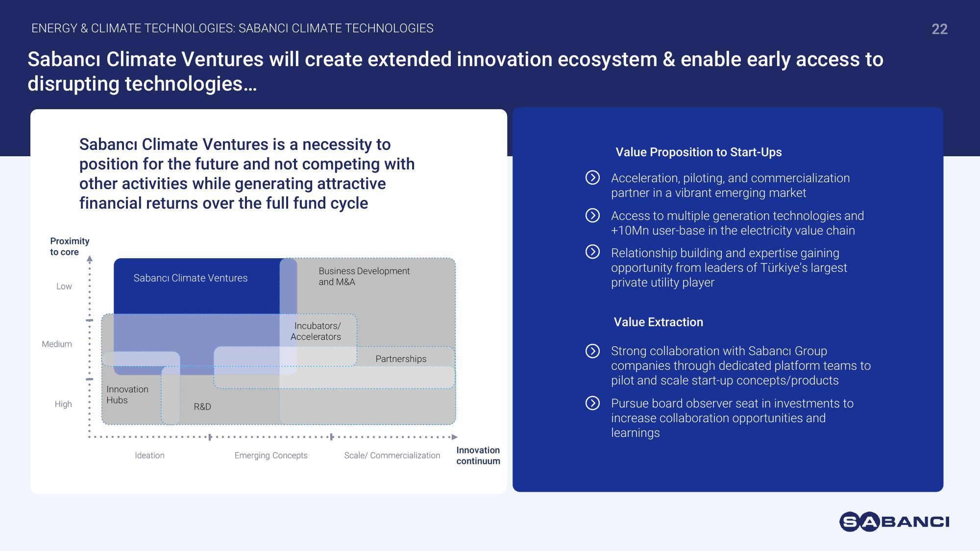
Task: Click the slide number 22
Action: point(940,29)
